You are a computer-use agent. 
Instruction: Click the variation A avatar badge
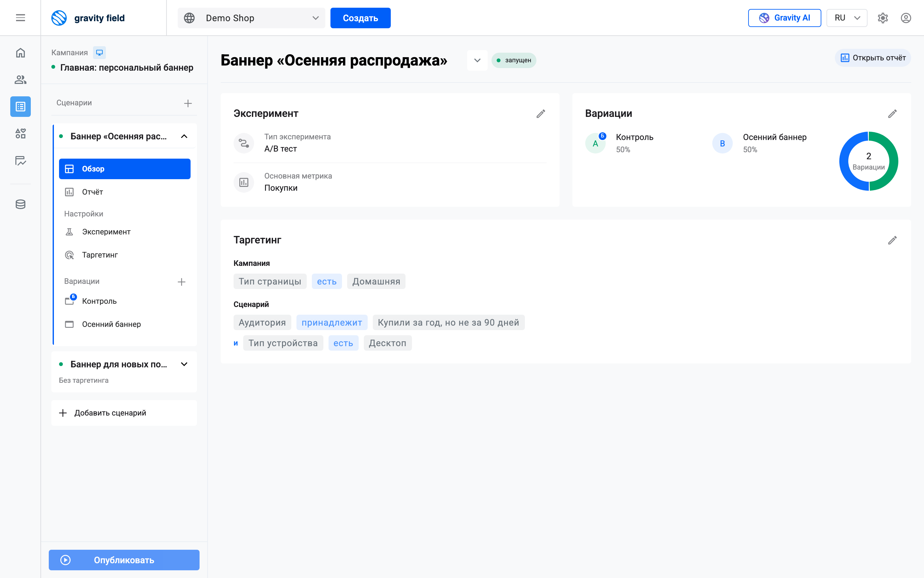point(595,143)
